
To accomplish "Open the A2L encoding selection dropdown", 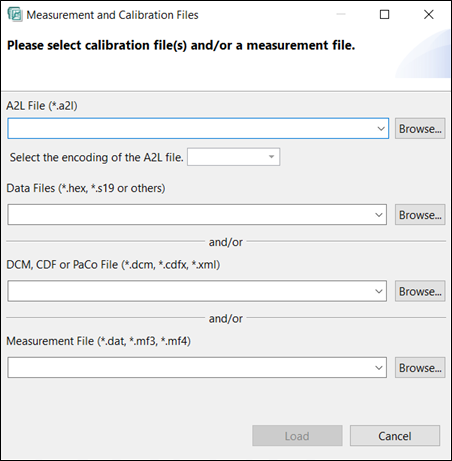I will (233, 157).
